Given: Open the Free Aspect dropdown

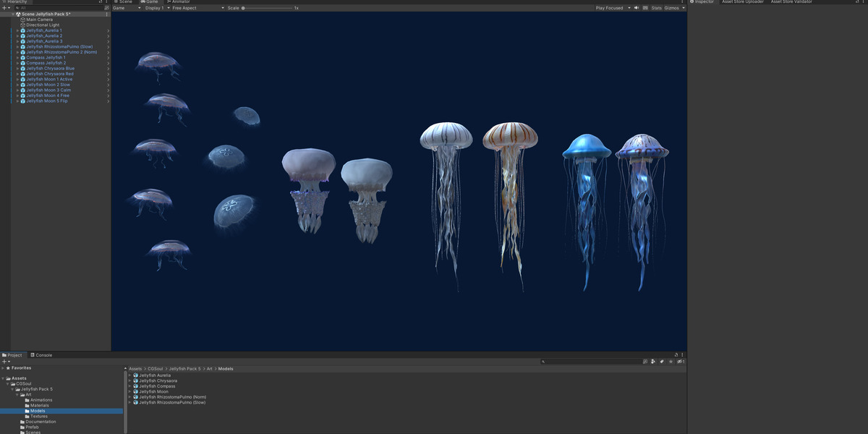Looking at the screenshot, I should (198, 8).
